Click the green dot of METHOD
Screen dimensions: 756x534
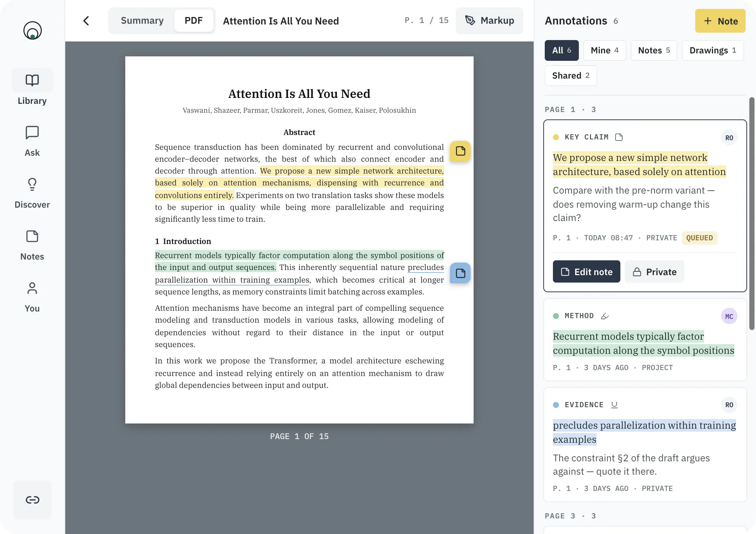click(x=556, y=316)
